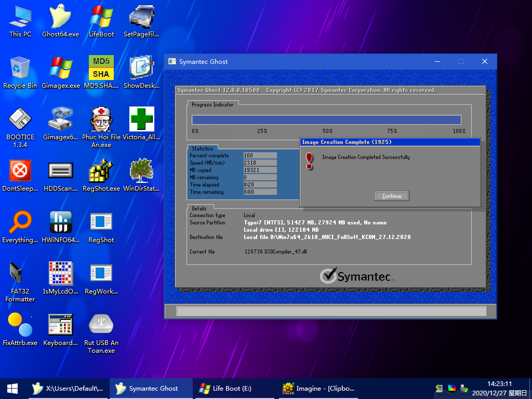Select Keyboard test desktop icon
Image resolution: width=532 pixels, height=399 pixels.
(60, 330)
